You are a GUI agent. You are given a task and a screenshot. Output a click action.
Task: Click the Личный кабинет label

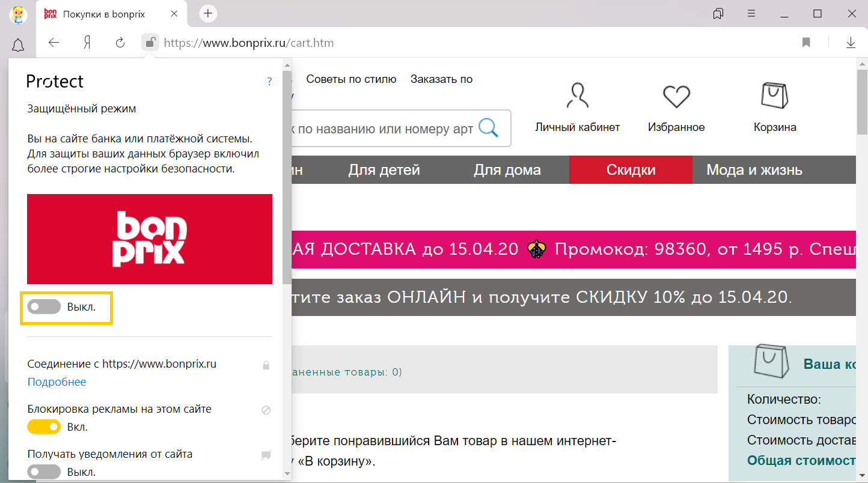(578, 127)
